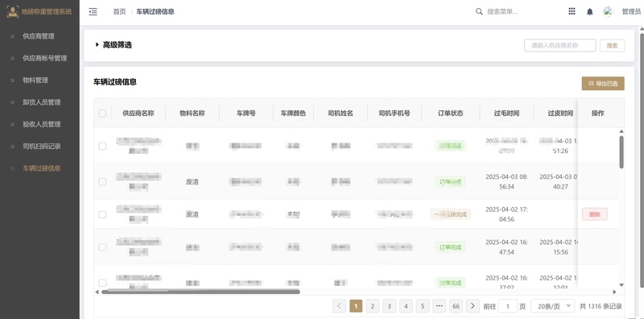Screen dimensions: 644x319
Task: Click the user avatar icon
Action: click(x=608, y=11)
